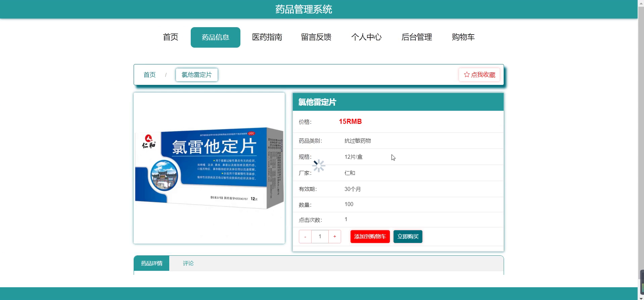The width and height of the screenshot is (644, 300).
Task: Click the 立即购买 button
Action: (x=408, y=237)
